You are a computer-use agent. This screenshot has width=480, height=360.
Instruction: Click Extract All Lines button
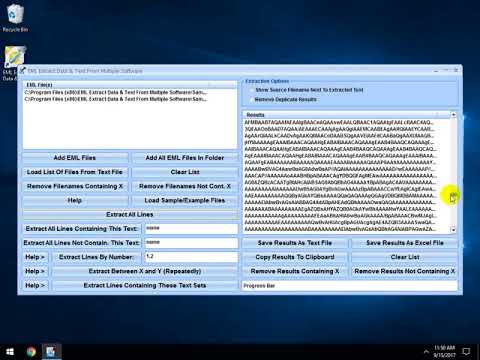pyautogui.click(x=130, y=215)
